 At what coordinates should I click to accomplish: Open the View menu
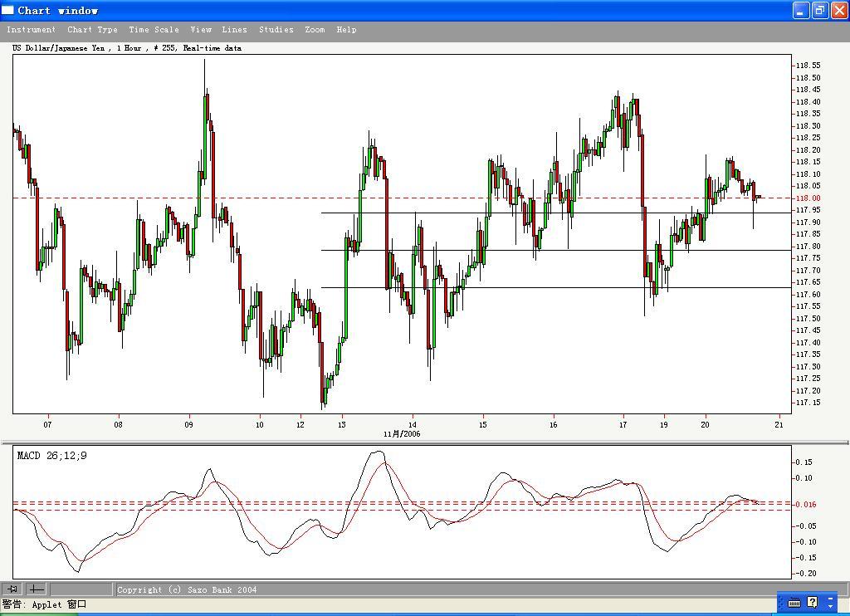(201, 30)
